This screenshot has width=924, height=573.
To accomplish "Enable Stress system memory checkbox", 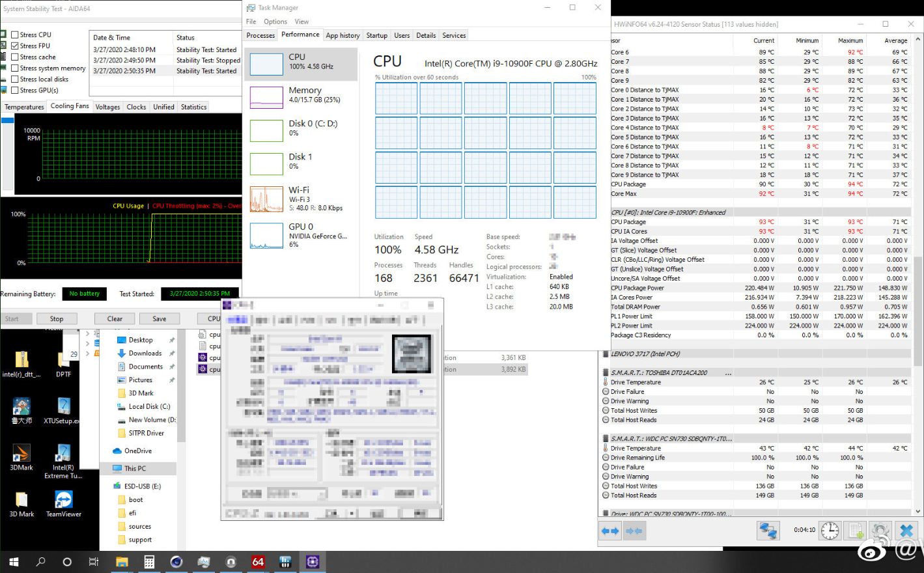I will click(14, 68).
